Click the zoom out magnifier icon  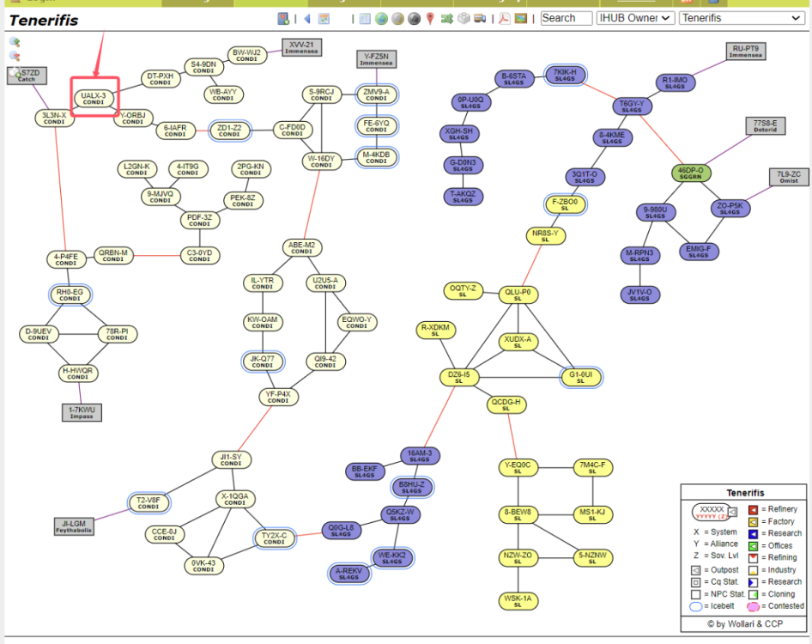pos(15,56)
